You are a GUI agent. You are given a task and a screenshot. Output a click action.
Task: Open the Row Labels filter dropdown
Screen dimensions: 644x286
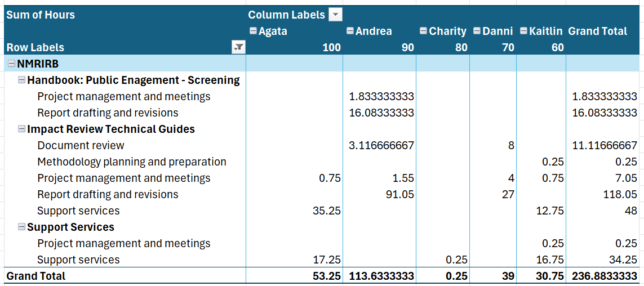pos(238,48)
